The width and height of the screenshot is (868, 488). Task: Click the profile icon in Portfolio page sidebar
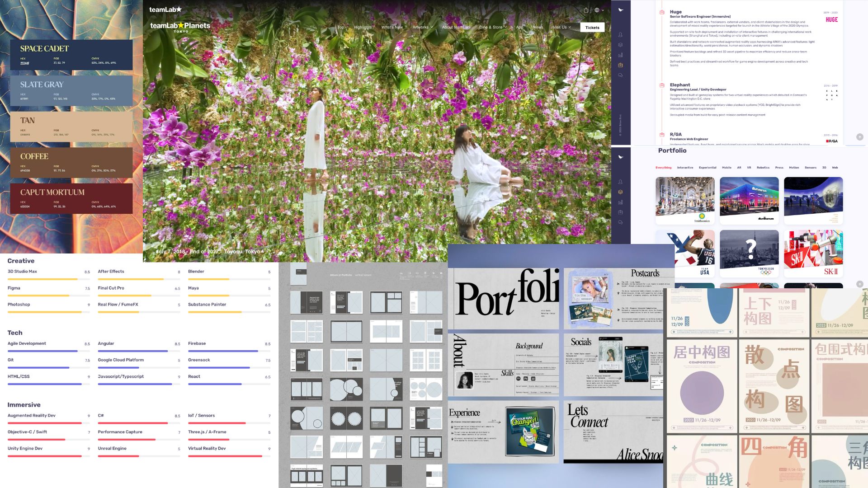(x=620, y=182)
